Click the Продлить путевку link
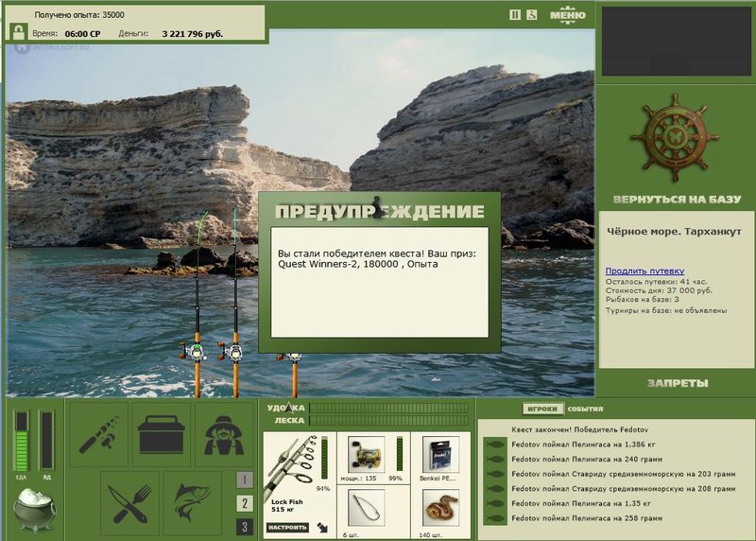 [x=644, y=270]
